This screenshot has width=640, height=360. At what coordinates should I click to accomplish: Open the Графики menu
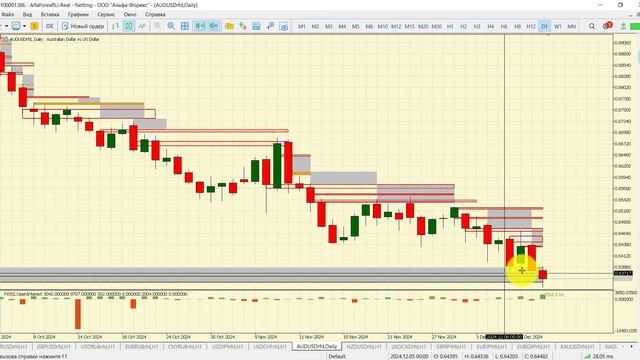[x=78, y=14]
